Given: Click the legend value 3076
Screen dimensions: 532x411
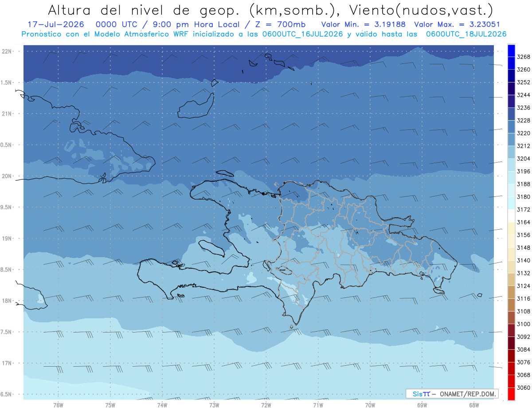Looking at the screenshot, I should pos(523,362).
